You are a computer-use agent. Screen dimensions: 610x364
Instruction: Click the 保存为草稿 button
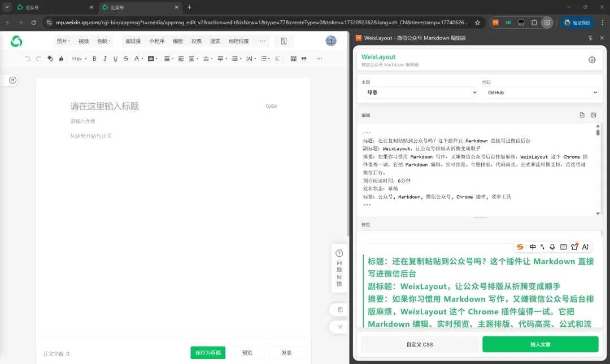click(x=208, y=353)
